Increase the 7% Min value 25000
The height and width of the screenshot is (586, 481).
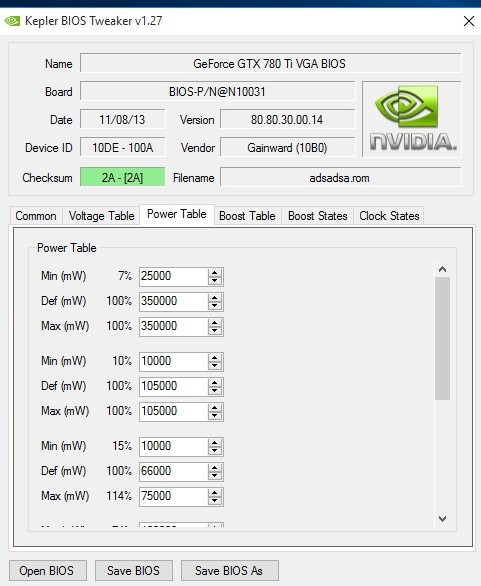pos(215,273)
